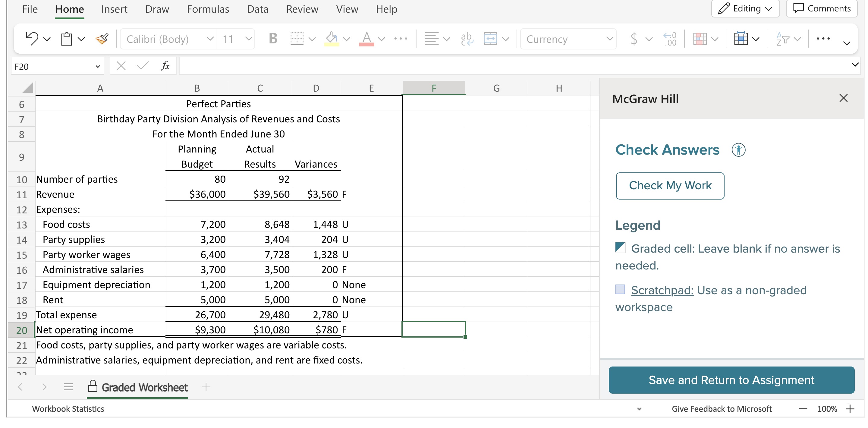Click Save and Return to Assignment
868x428 pixels.
[731, 380]
